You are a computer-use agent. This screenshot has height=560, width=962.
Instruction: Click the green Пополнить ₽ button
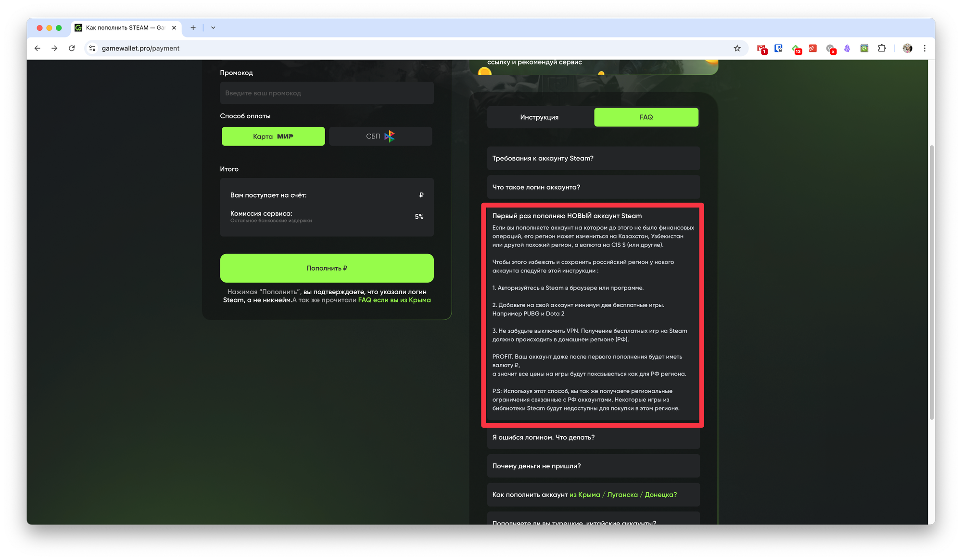point(327,268)
